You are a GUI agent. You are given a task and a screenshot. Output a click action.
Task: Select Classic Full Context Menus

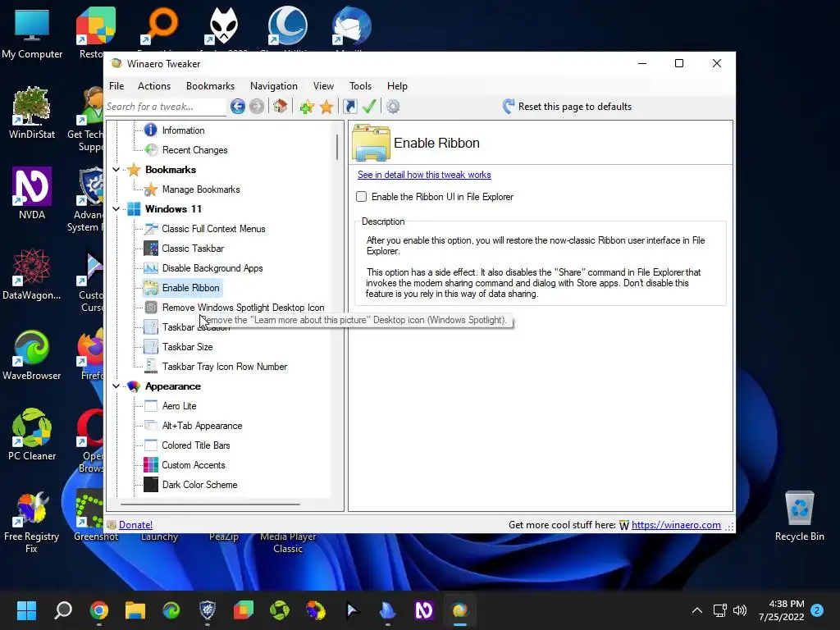tap(214, 229)
